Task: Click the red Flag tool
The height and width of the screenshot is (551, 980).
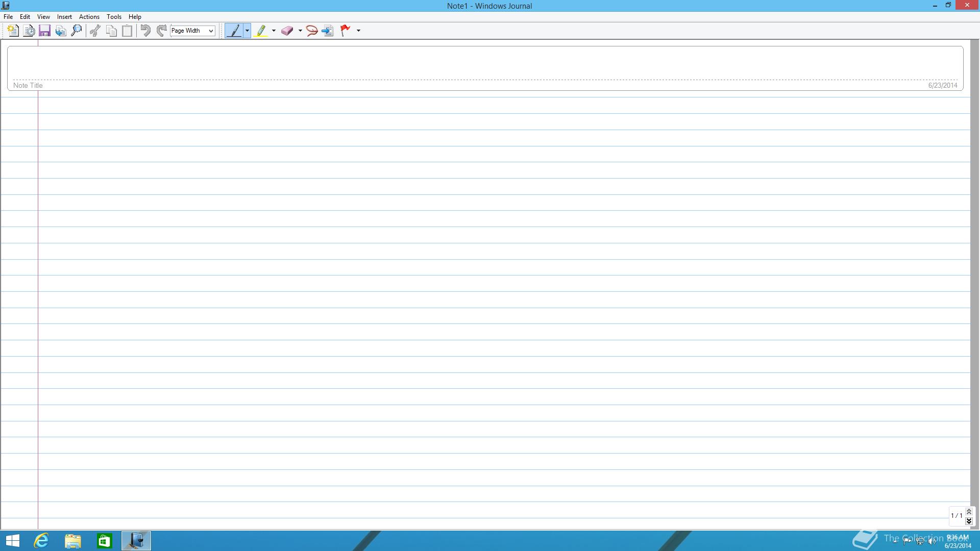Action: (x=346, y=31)
